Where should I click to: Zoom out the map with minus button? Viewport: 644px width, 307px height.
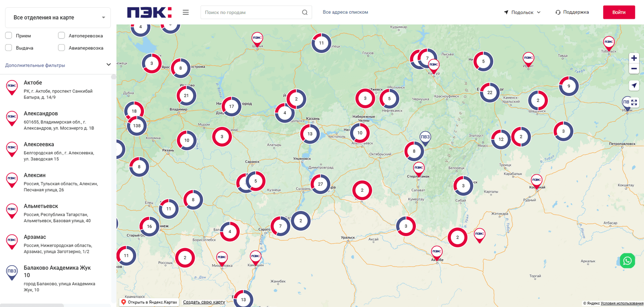click(634, 69)
